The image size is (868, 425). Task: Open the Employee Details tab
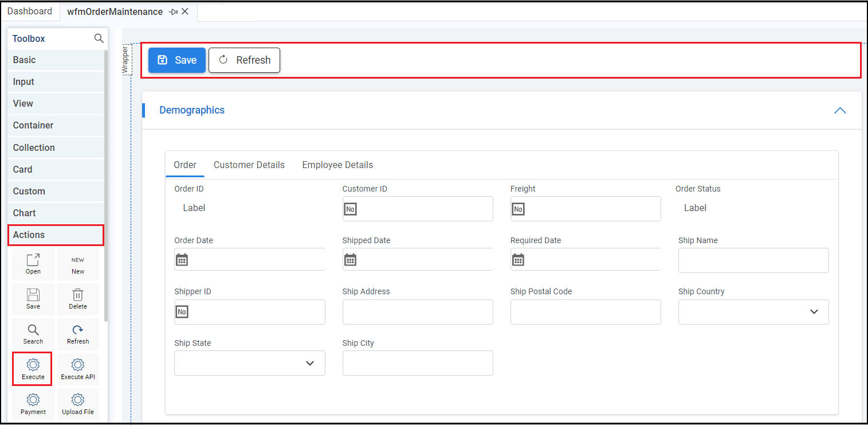[x=337, y=165]
